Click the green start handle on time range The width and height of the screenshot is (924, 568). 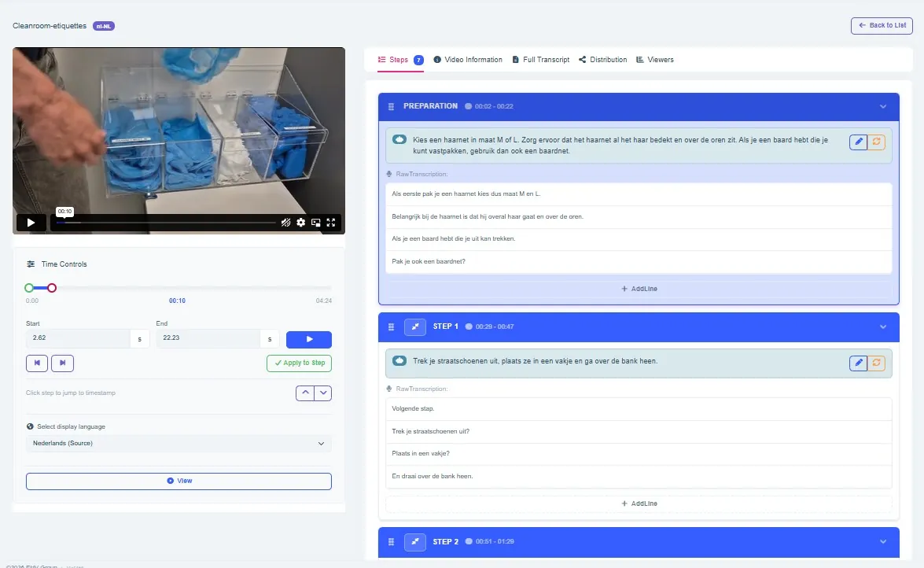[x=29, y=288]
